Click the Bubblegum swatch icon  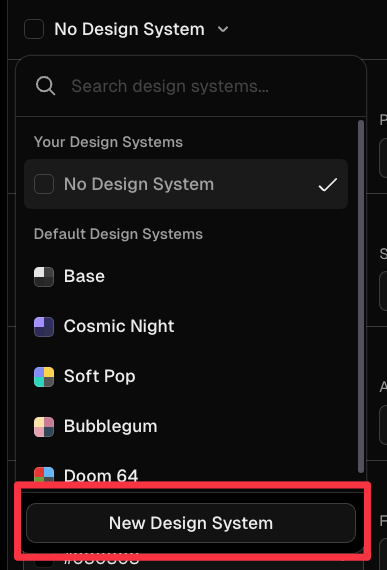click(44, 426)
